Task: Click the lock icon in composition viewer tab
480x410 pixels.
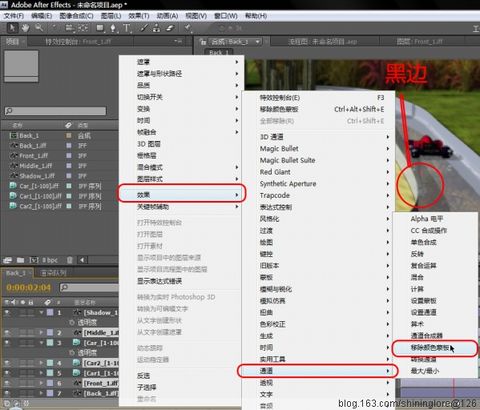Action: (x=203, y=42)
